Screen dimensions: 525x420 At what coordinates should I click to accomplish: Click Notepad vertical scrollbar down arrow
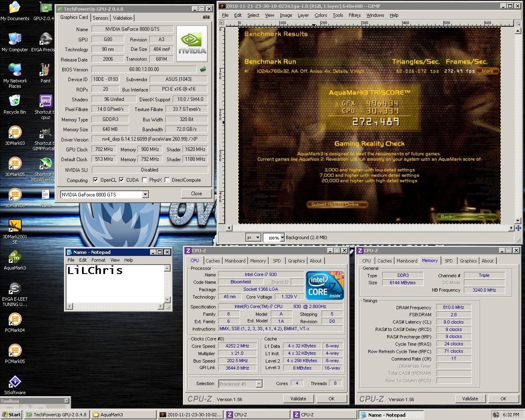tap(167, 300)
